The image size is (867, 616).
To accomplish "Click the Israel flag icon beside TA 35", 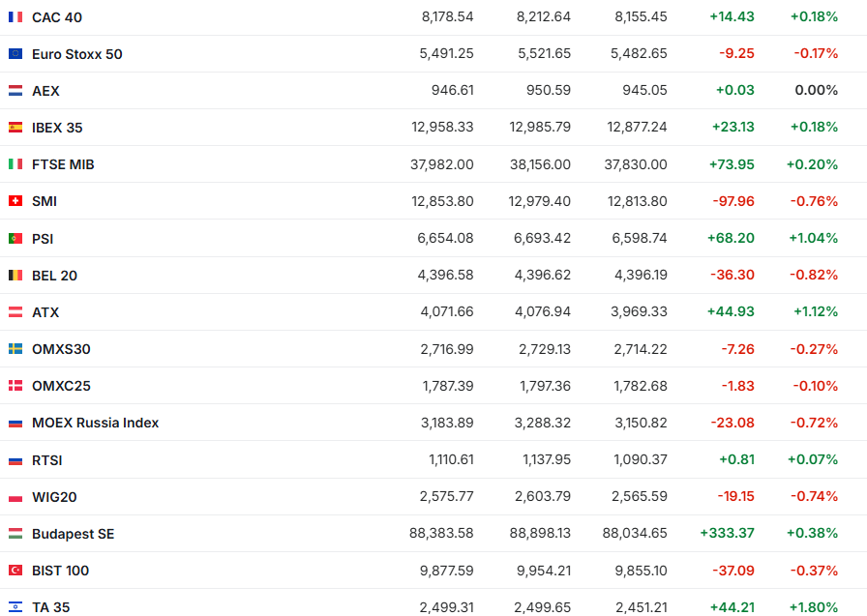I will coord(15,607).
